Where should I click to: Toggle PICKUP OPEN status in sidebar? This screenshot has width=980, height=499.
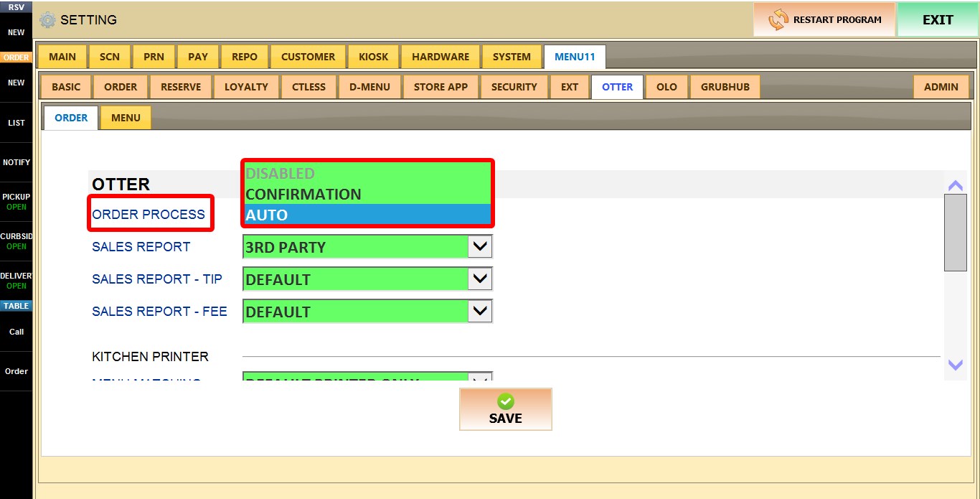coord(17,202)
